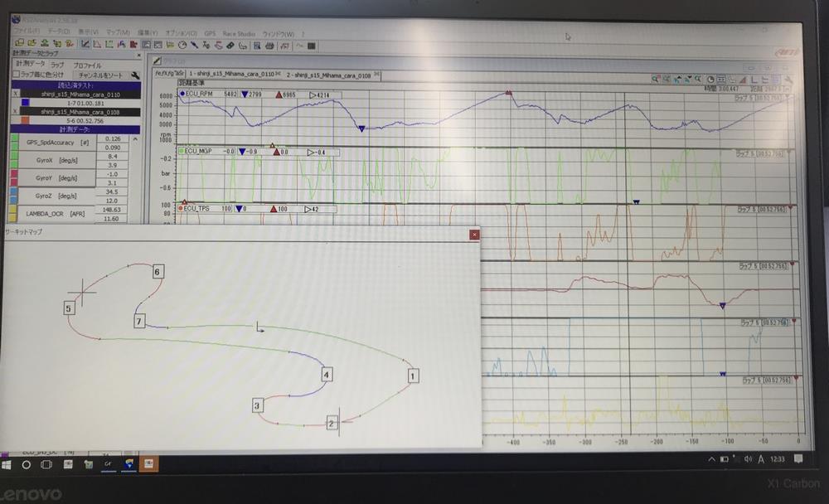This screenshot has height=504, width=829.
Task: Toggle X mark for shinji_s15_Mihama_cara_0108 test
Action: pos(15,112)
